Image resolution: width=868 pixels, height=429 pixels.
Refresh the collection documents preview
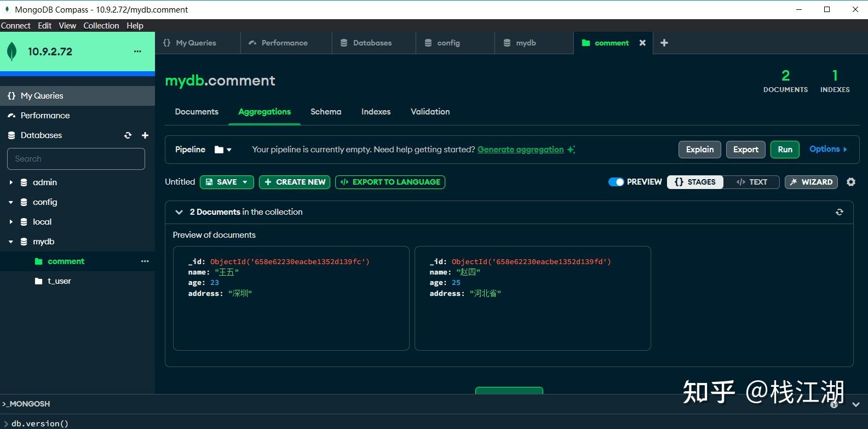[x=840, y=212]
